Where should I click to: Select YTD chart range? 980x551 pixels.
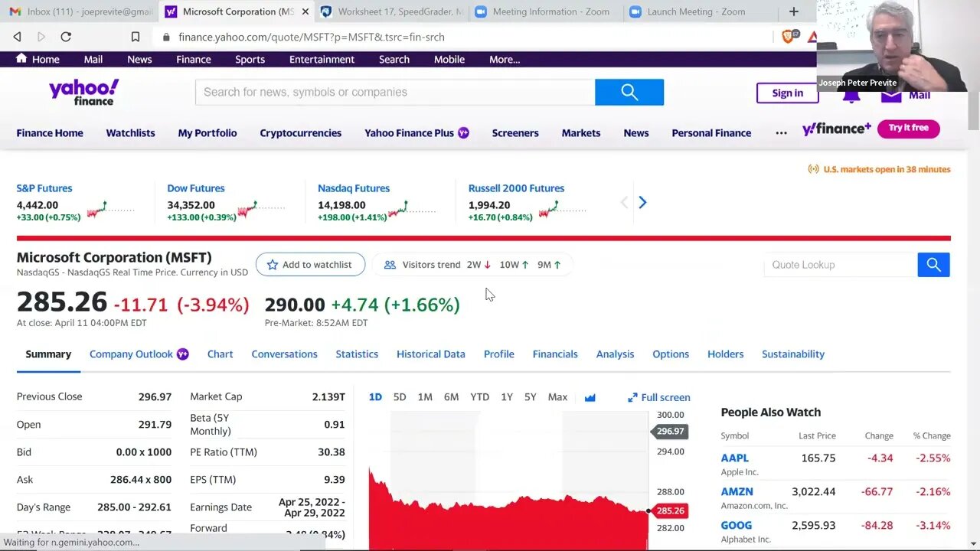(479, 397)
